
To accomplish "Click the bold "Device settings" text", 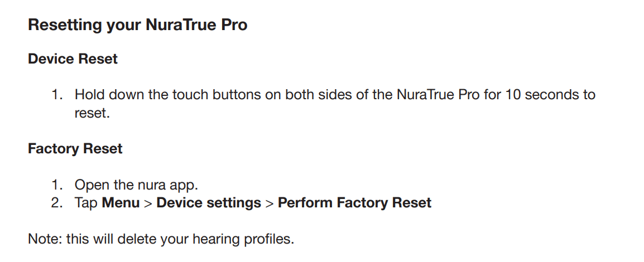I will coord(209,202).
